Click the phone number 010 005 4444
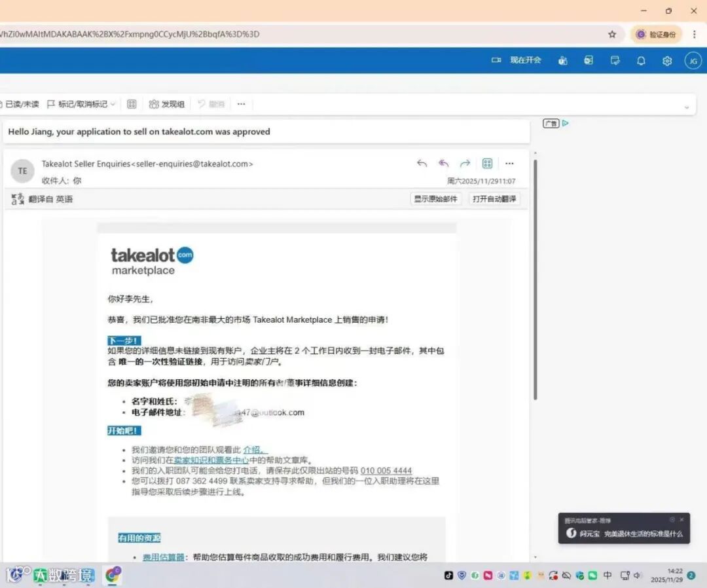 386,470
